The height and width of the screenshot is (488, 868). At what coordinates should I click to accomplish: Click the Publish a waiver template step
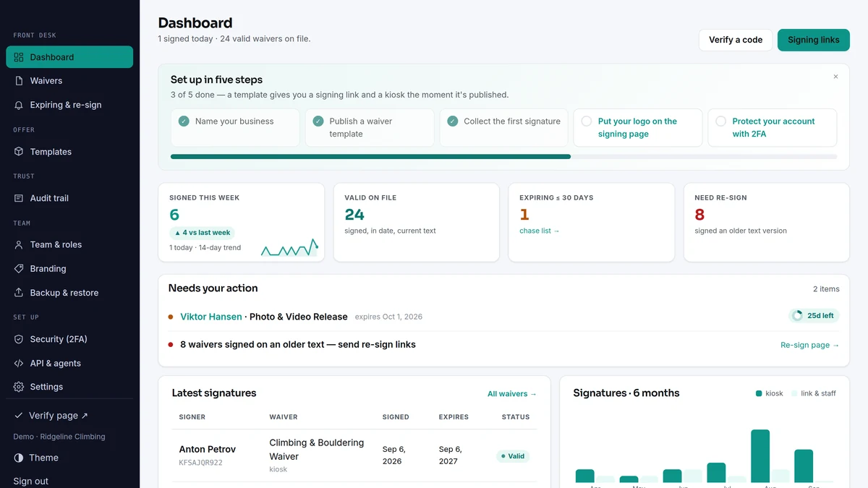tap(370, 128)
